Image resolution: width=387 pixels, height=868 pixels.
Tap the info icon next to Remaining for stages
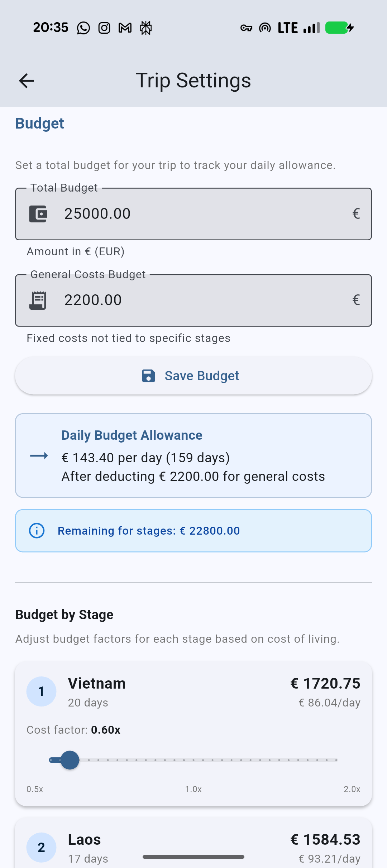tap(37, 531)
